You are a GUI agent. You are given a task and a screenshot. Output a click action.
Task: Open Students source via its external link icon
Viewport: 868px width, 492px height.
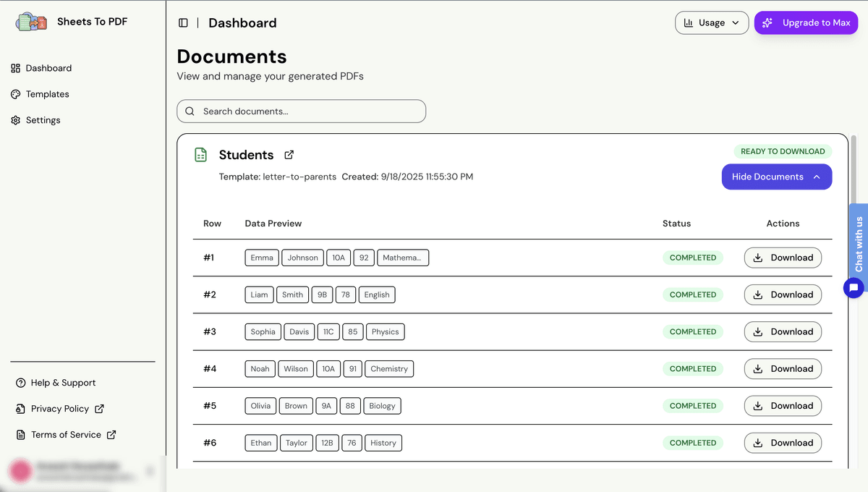coord(289,155)
